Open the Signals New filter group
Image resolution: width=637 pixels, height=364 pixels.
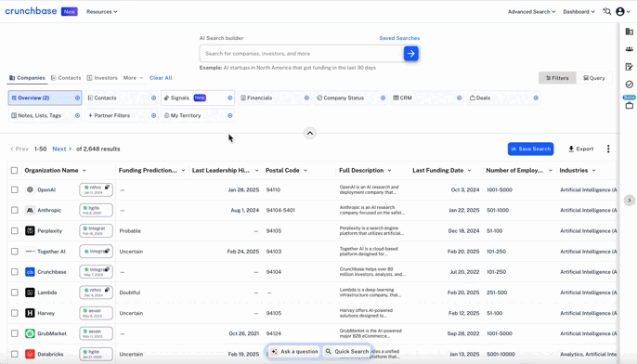pos(198,97)
